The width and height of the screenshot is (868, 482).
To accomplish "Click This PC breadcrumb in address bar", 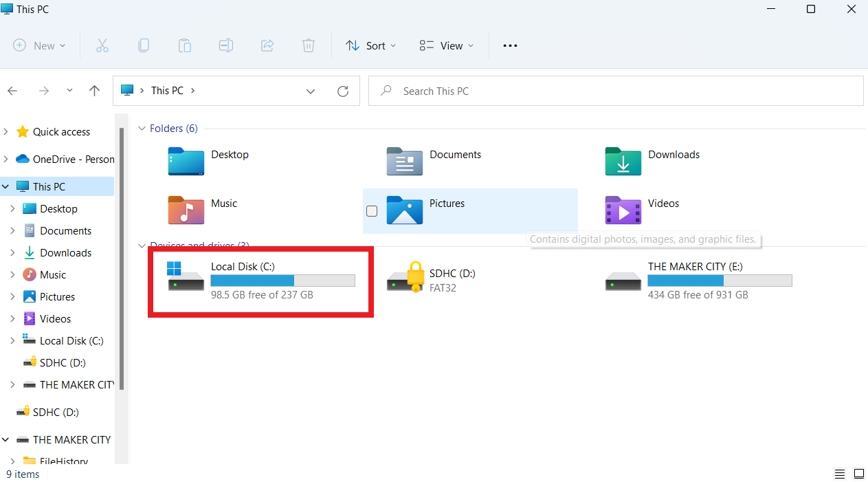I will 167,91.
